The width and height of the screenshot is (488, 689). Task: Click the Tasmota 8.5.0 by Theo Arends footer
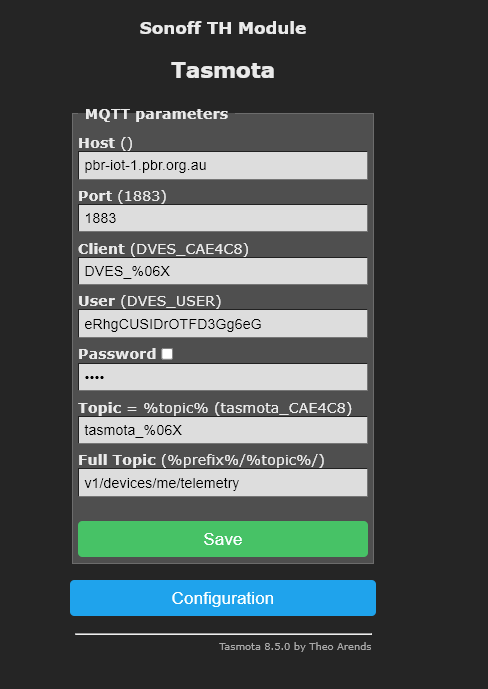tap(295, 647)
